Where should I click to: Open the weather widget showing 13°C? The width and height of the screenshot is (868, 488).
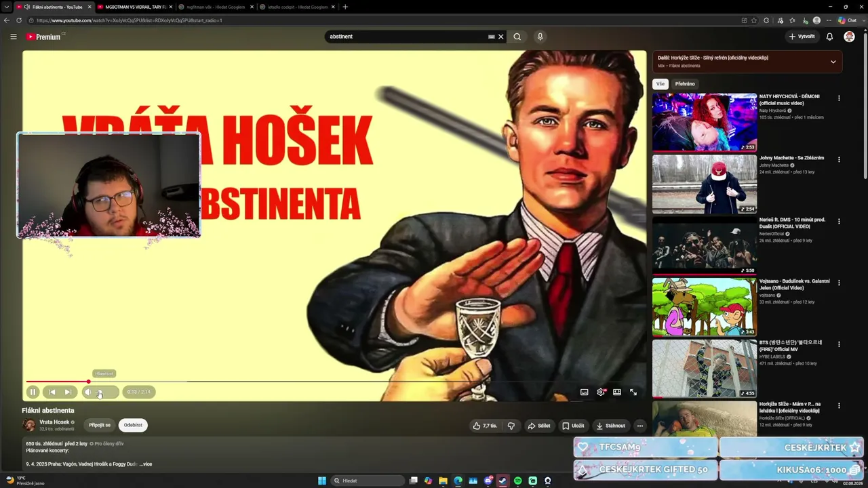tap(26, 481)
